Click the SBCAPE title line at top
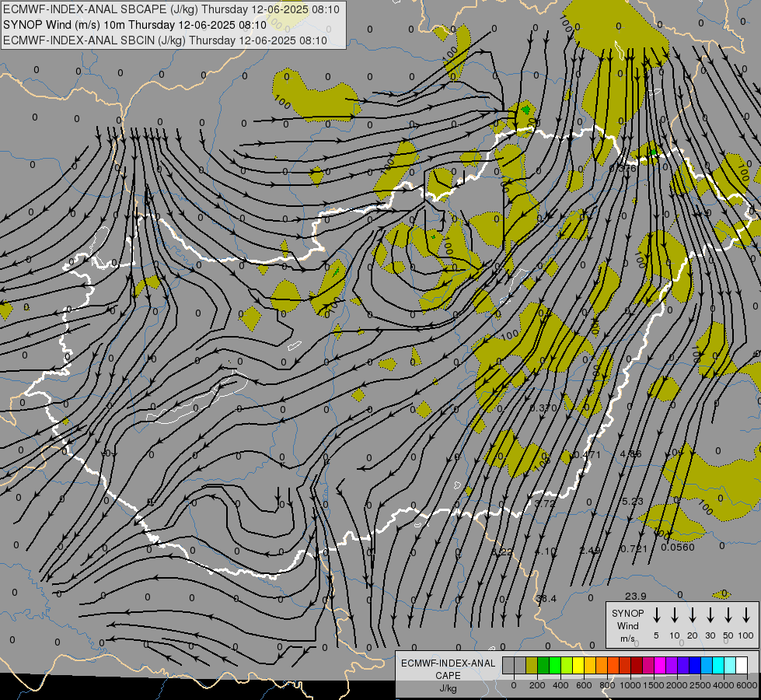This screenshot has width=761, height=700. point(171,9)
